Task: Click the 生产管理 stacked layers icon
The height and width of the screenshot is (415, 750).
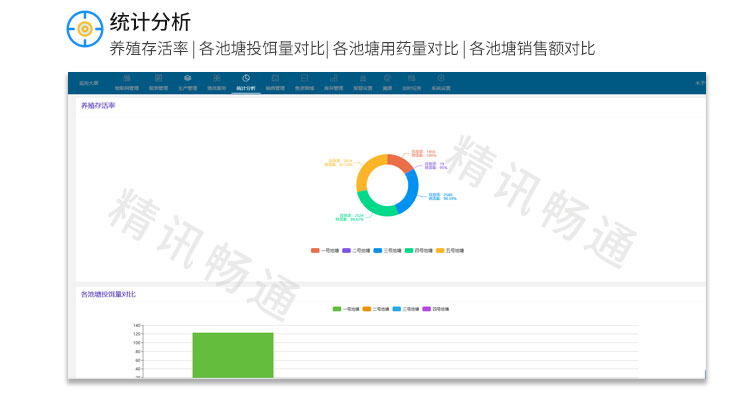Action: point(187,78)
